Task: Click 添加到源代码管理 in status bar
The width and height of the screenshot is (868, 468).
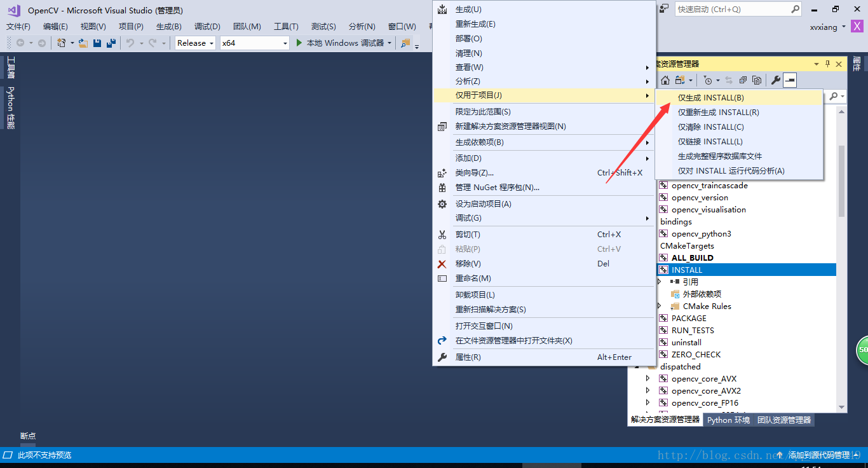Action: (x=819, y=455)
